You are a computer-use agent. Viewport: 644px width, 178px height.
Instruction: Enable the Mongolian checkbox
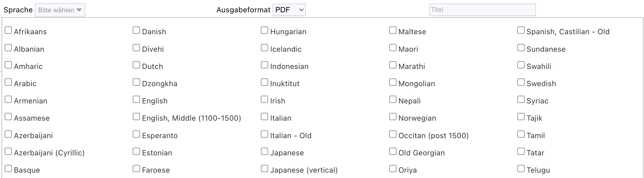pos(393,82)
